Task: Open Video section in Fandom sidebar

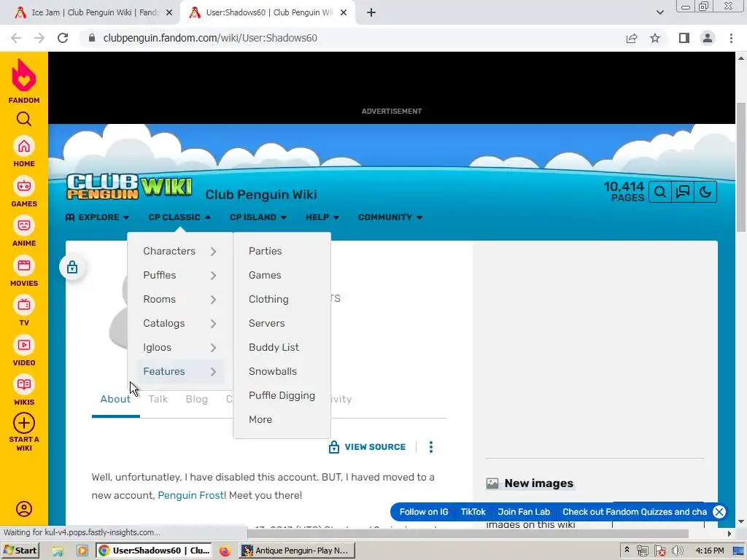Action: [x=24, y=351]
